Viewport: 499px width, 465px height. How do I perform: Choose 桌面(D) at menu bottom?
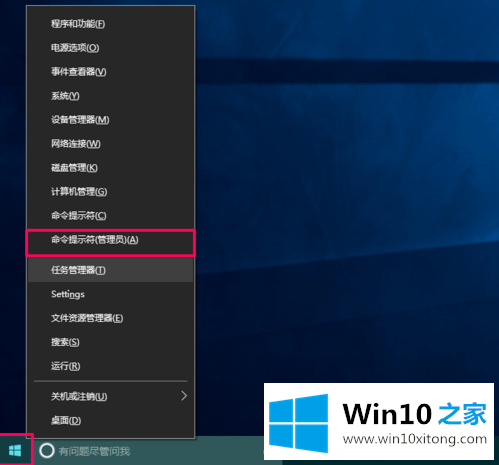110,421
